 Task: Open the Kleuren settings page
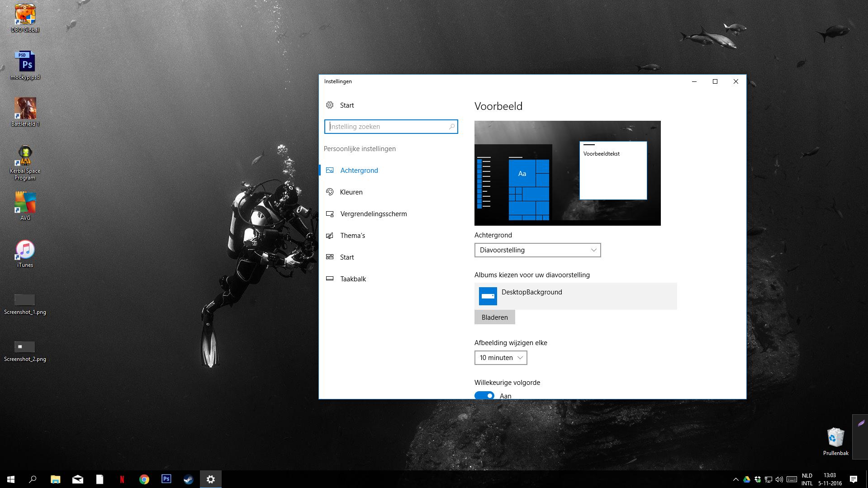[351, 192]
